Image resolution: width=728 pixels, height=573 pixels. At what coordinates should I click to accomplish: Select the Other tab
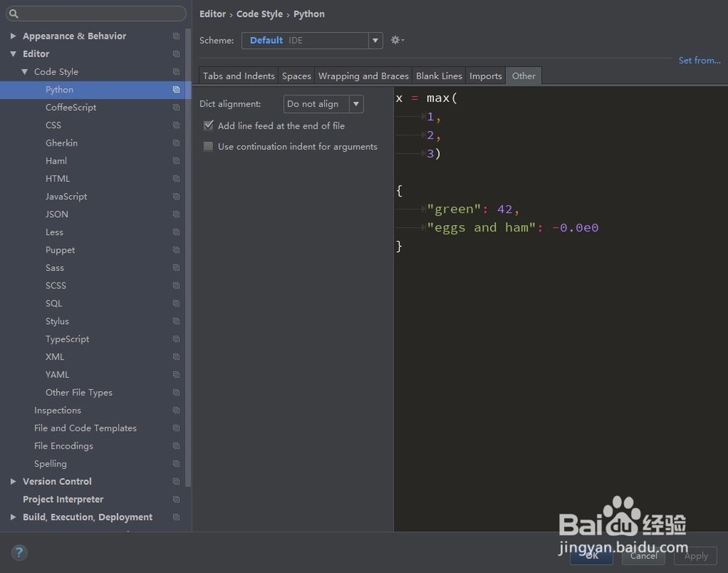pyautogui.click(x=523, y=76)
